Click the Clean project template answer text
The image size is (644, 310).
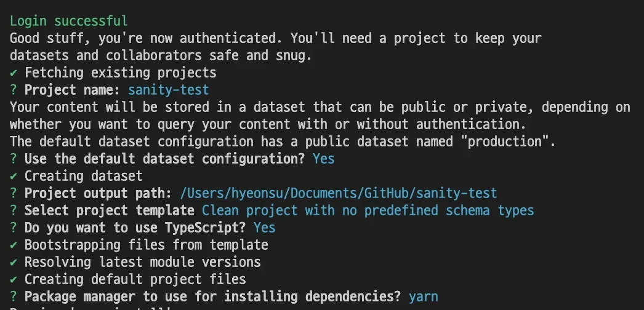click(368, 210)
